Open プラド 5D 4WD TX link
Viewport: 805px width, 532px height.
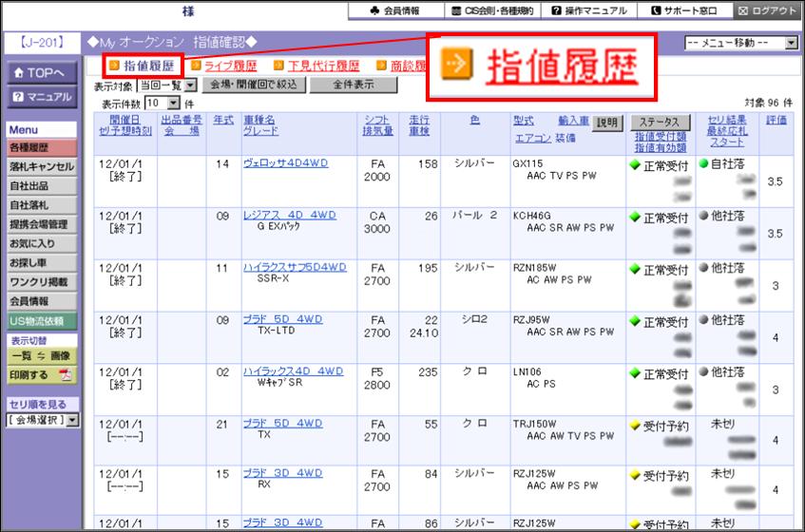point(283,424)
